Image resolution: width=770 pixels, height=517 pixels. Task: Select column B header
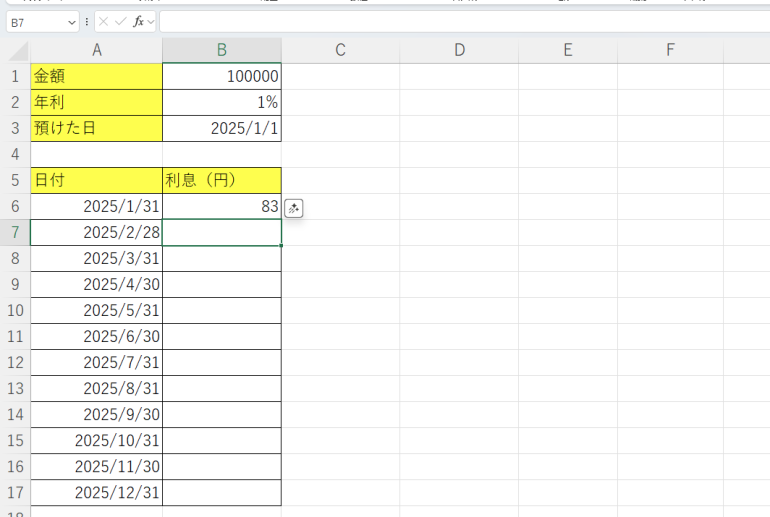click(x=221, y=50)
